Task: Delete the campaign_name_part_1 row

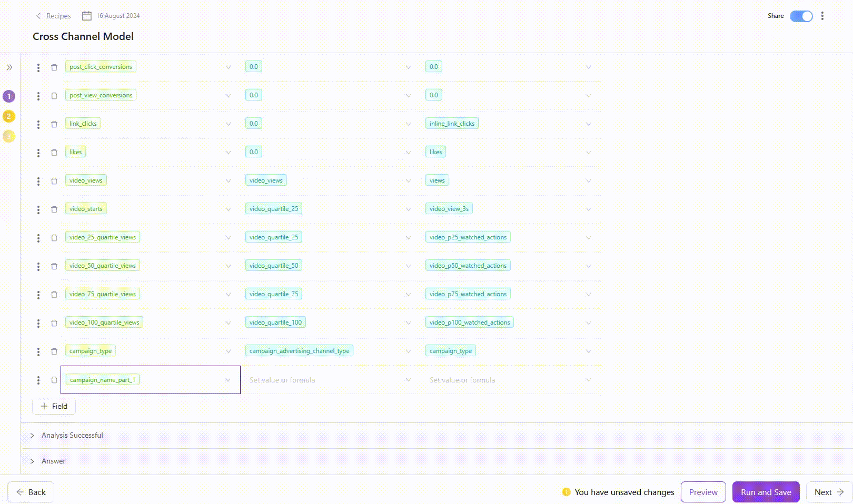Action: pos(54,380)
